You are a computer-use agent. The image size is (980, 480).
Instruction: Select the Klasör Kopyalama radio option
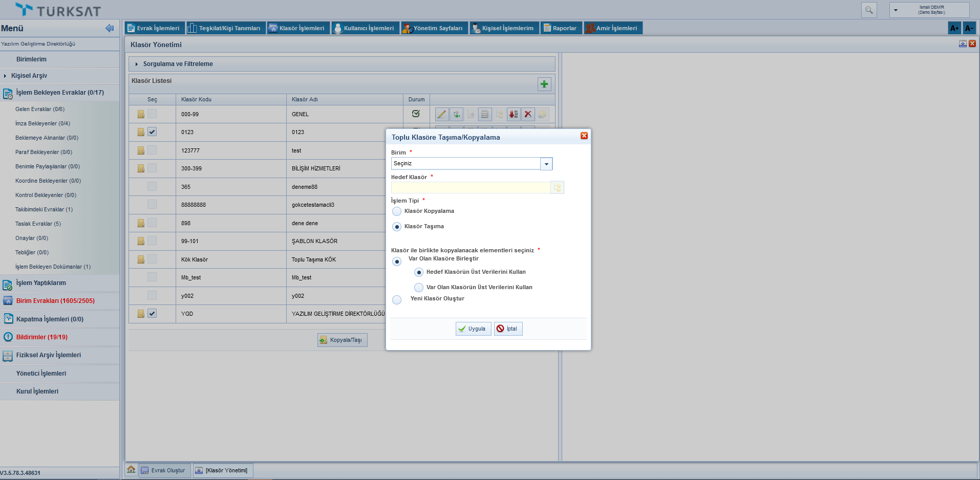click(x=397, y=211)
